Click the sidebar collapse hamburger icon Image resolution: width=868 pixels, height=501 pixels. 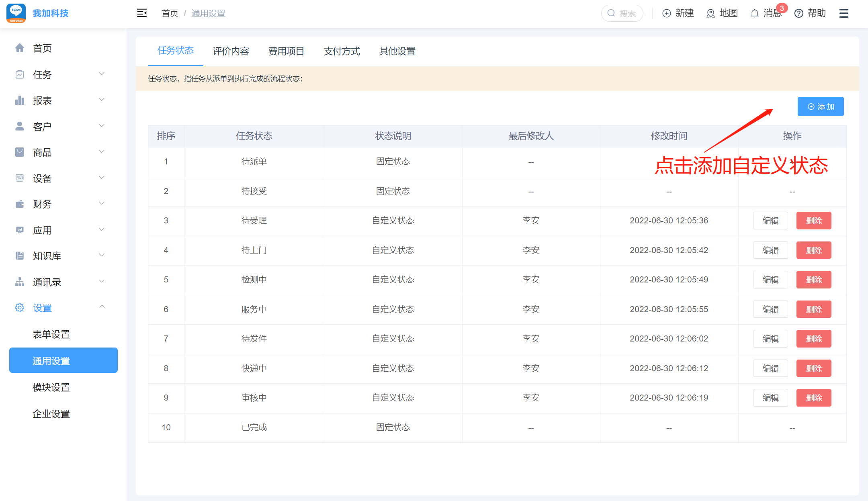pyautogui.click(x=141, y=13)
